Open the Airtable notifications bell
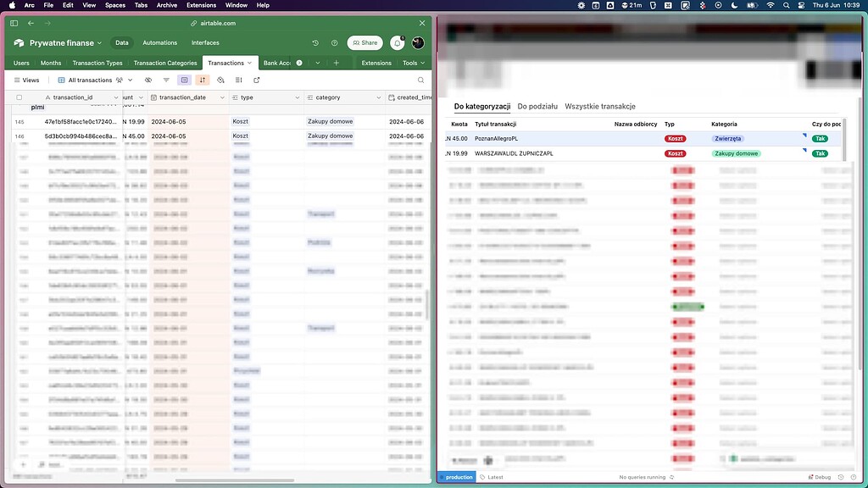Viewport: 868px width, 488px height. click(x=398, y=43)
